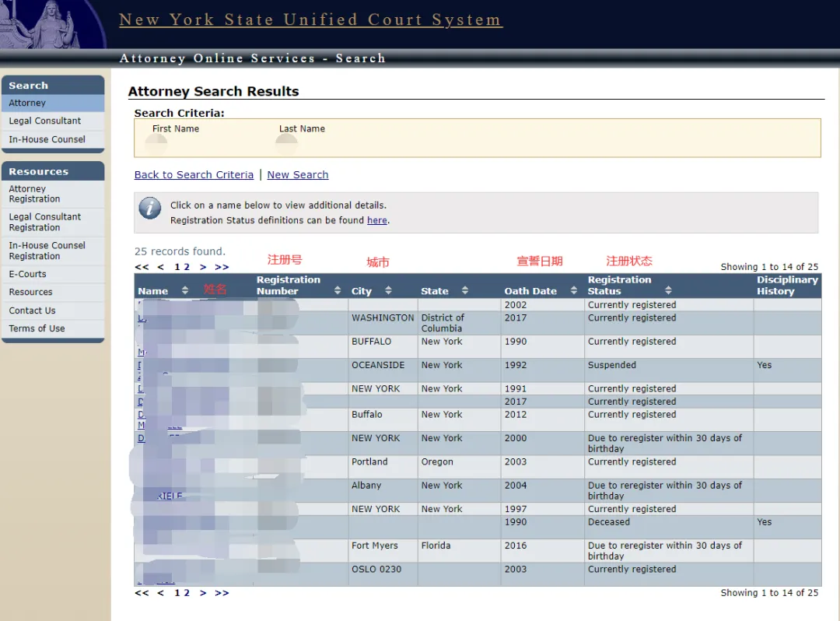Image resolution: width=840 pixels, height=621 pixels.
Task: Open the Resources sidebar link
Action: click(x=53, y=292)
